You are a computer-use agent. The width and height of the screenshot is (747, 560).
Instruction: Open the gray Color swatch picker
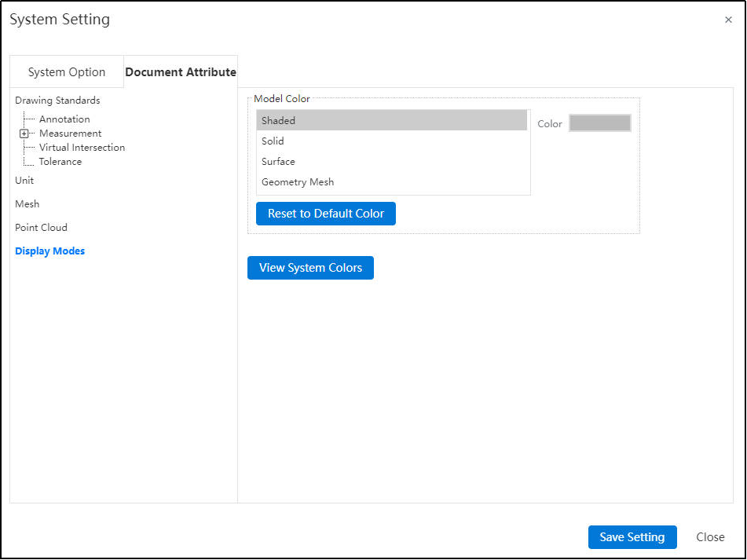(600, 123)
